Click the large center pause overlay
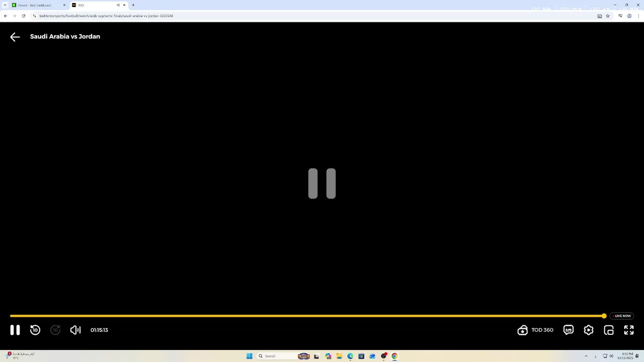This screenshot has width=644, height=362. pyautogui.click(x=322, y=184)
